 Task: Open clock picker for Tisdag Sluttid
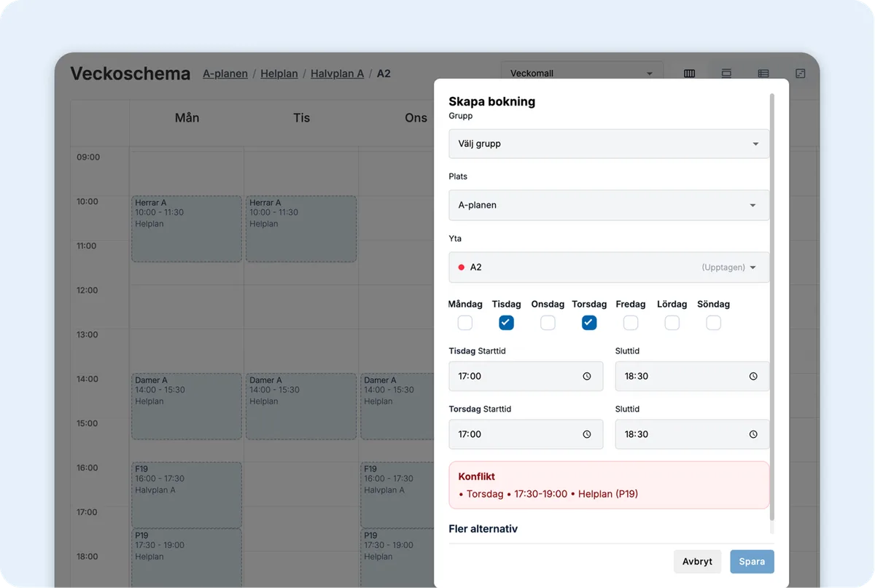[x=753, y=377]
